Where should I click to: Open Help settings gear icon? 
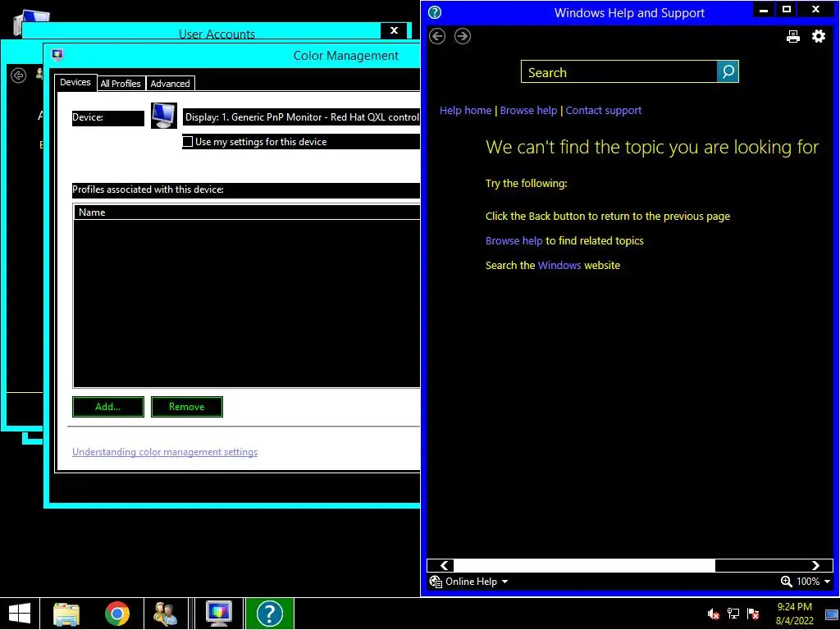point(819,36)
